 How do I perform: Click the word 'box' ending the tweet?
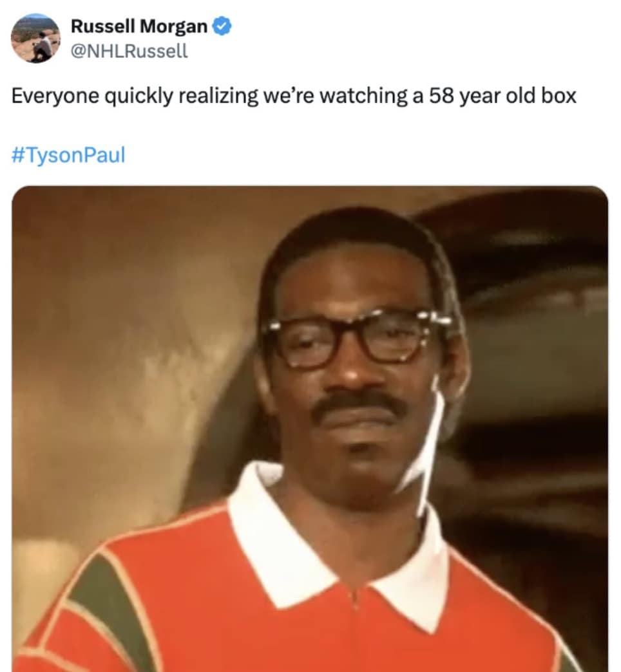tap(559, 95)
